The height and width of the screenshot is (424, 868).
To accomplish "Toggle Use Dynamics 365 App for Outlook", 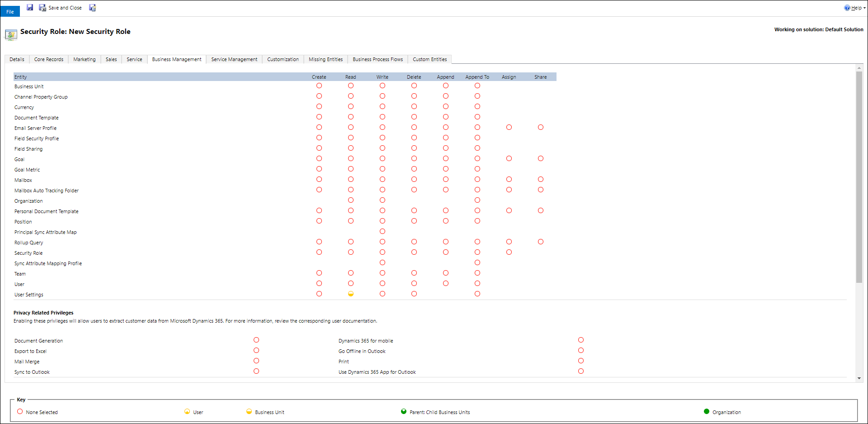I will [x=581, y=371].
